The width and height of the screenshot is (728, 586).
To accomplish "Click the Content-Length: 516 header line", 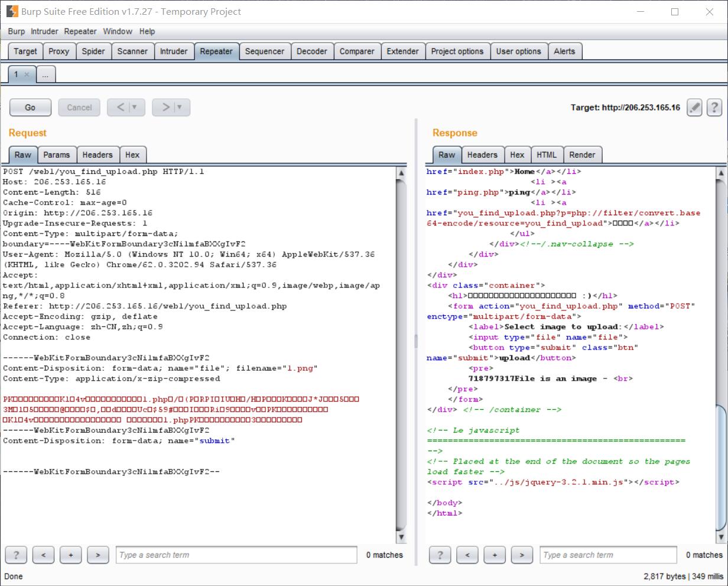I will [x=52, y=192].
